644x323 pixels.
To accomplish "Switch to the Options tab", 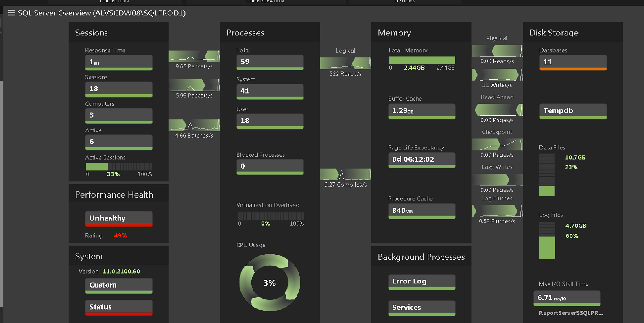I will pos(404,2).
